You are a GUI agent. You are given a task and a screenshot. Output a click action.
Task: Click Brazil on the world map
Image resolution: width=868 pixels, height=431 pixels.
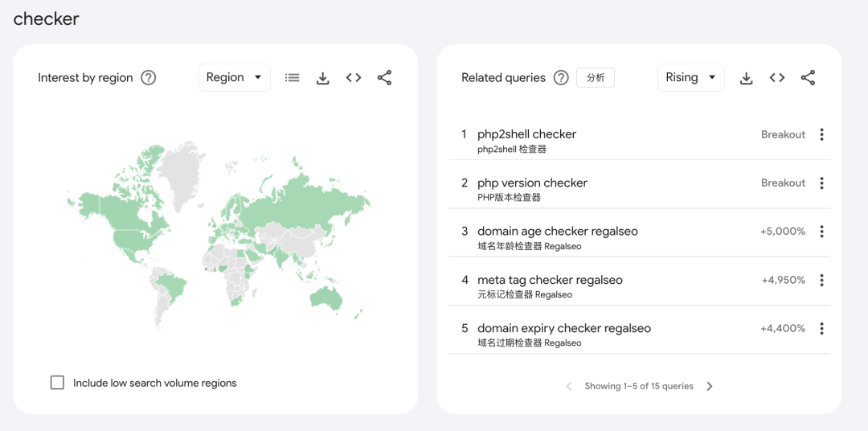coord(170,285)
